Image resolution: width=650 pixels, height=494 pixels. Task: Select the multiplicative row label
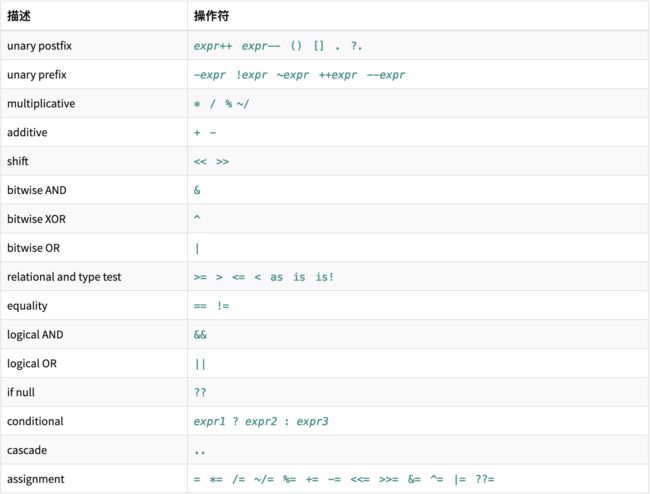pos(41,103)
